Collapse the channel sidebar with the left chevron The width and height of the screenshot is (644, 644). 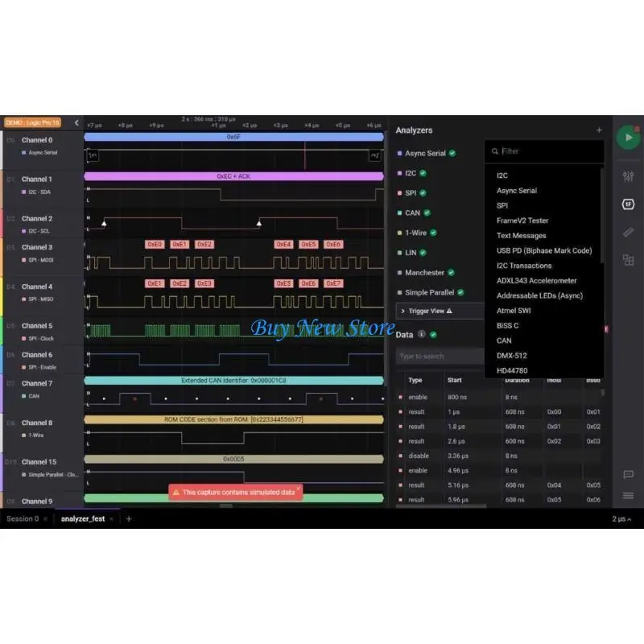tap(76, 123)
